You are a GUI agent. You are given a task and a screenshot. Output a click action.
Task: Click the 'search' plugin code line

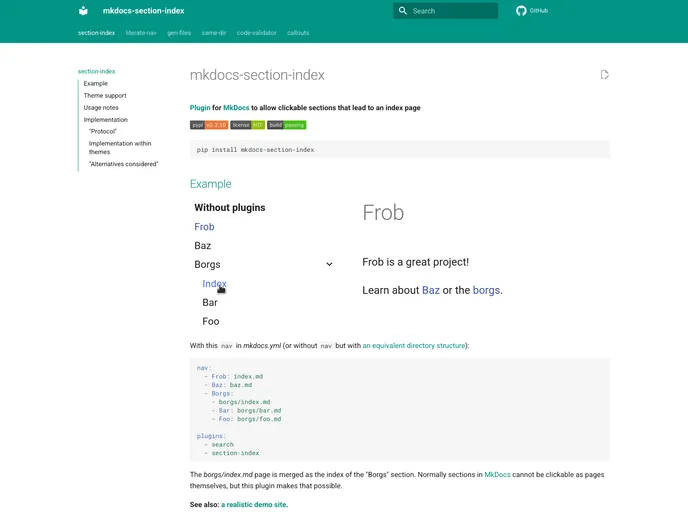pyautogui.click(x=219, y=444)
